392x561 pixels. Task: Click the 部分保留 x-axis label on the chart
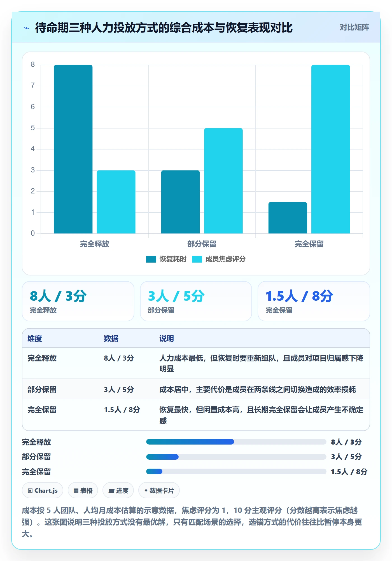[x=202, y=244]
